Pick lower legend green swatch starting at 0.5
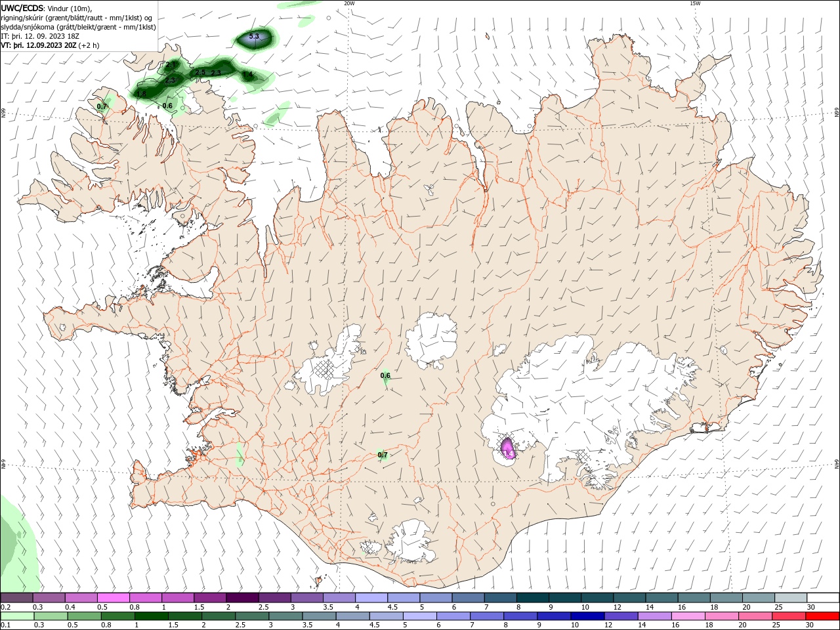 [84, 616]
